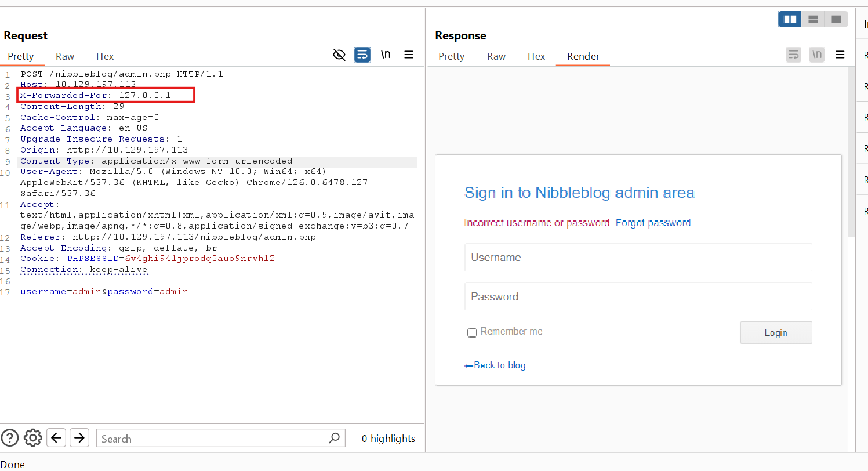The height and width of the screenshot is (471, 868).
Task: Toggle word wrap icon in Request panel
Action: click(x=362, y=55)
